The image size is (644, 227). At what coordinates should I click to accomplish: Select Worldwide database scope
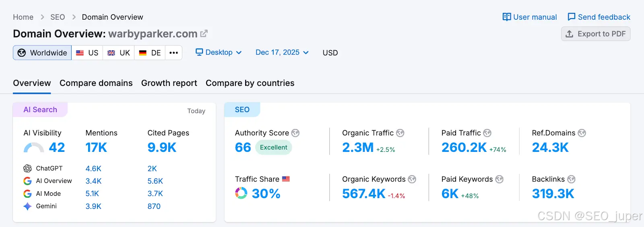pos(42,53)
